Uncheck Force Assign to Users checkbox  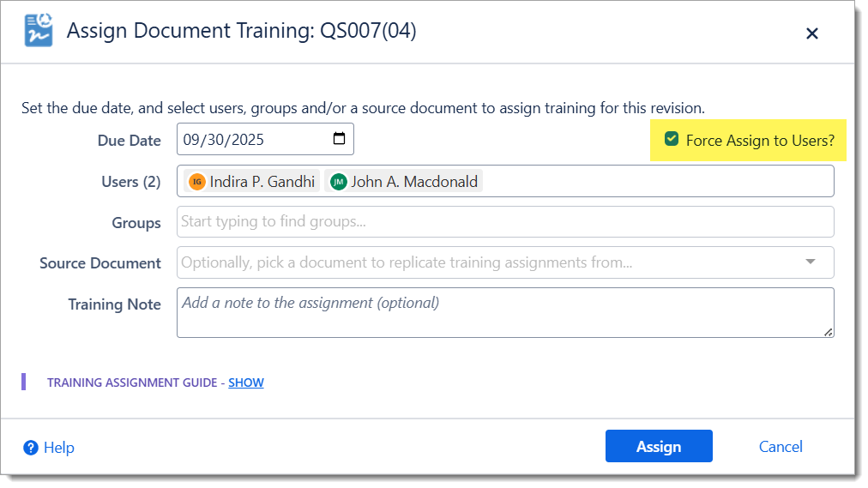click(x=672, y=139)
